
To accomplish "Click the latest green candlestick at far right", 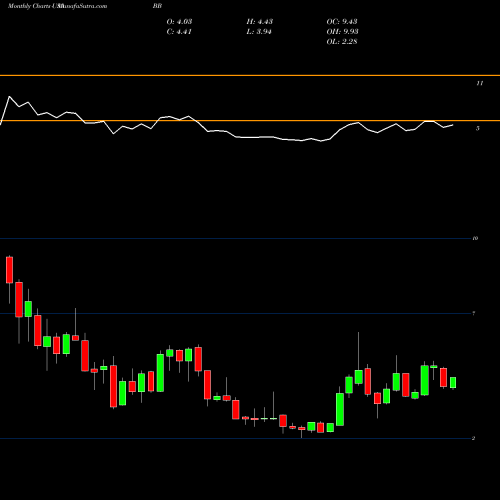I will point(453,383).
